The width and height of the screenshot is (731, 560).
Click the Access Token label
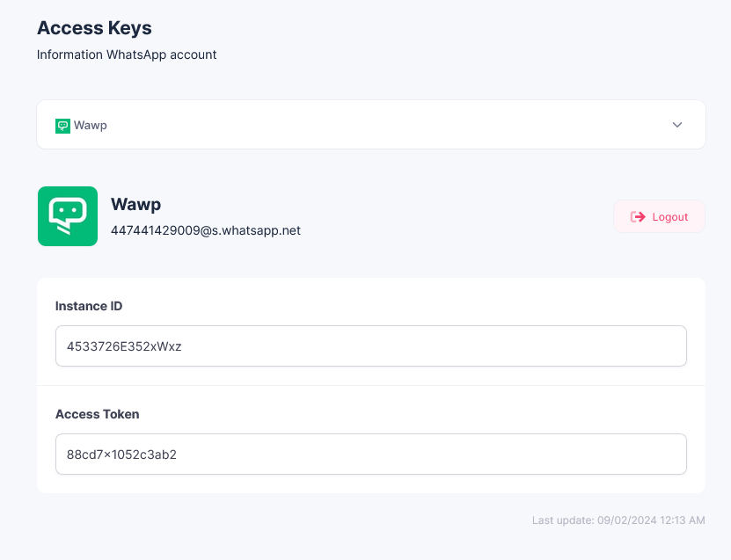click(x=97, y=414)
